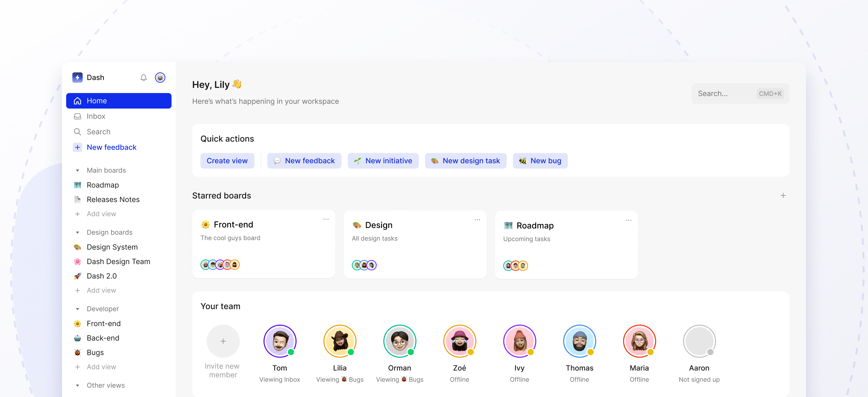Click the Roadmap map icon in sidebar

[77, 185]
